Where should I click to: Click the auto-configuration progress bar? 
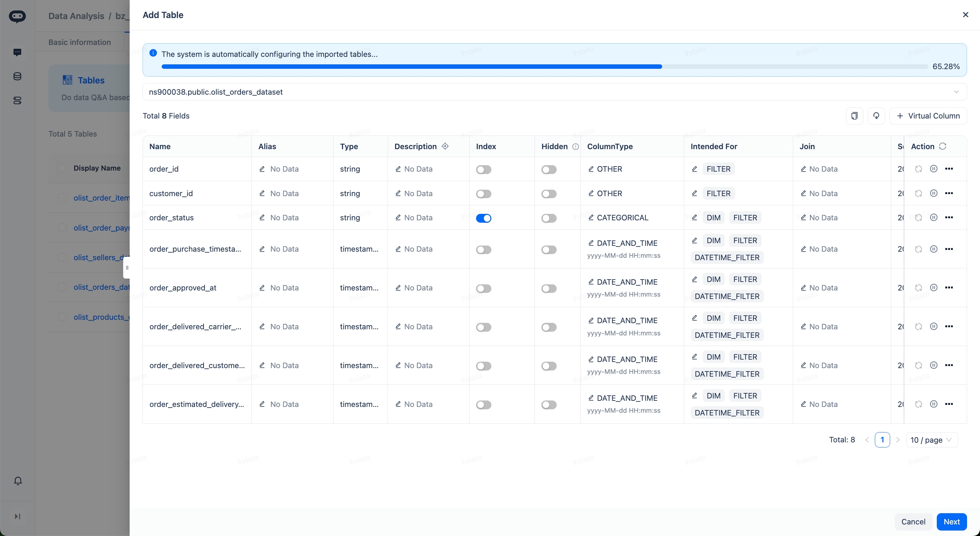point(544,67)
